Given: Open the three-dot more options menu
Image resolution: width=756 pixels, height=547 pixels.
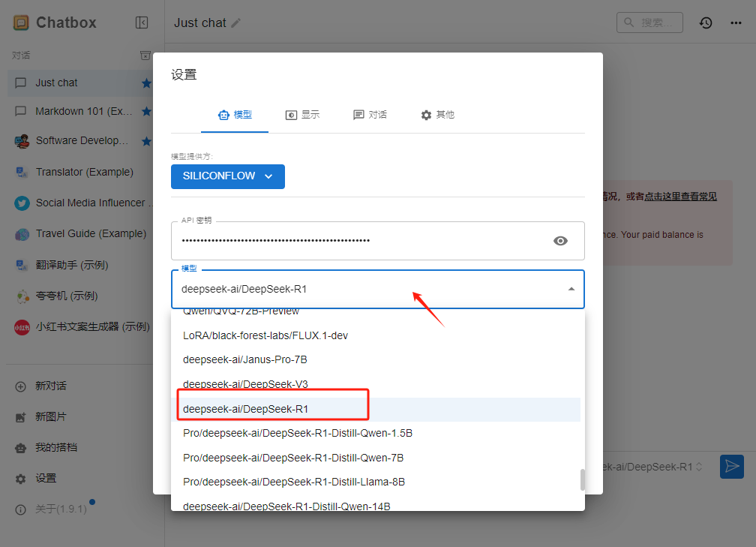Looking at the screenshot, I should tap(736, 23).
